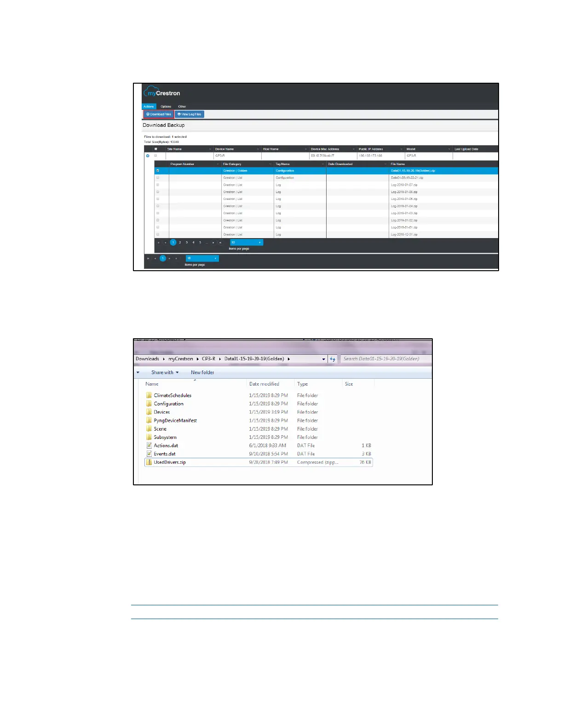The image size is (563, 728).
Task: Sort by the Date modified column header
Action: coord(264,384)
